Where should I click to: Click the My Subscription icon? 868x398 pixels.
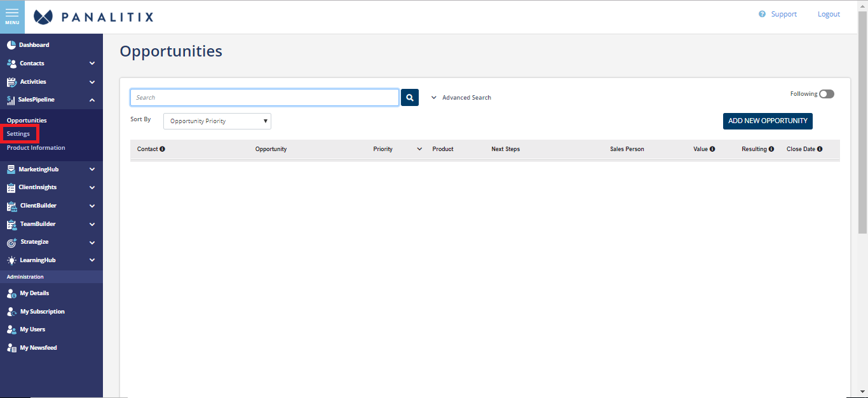11,312
